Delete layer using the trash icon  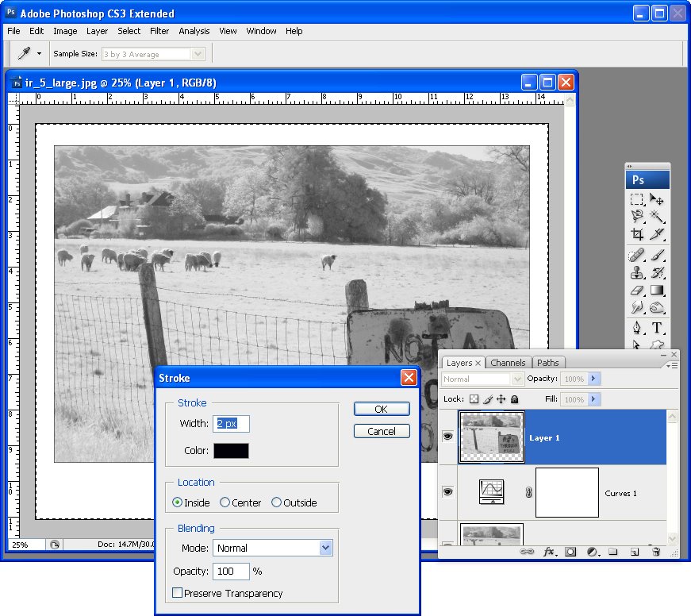656,552
